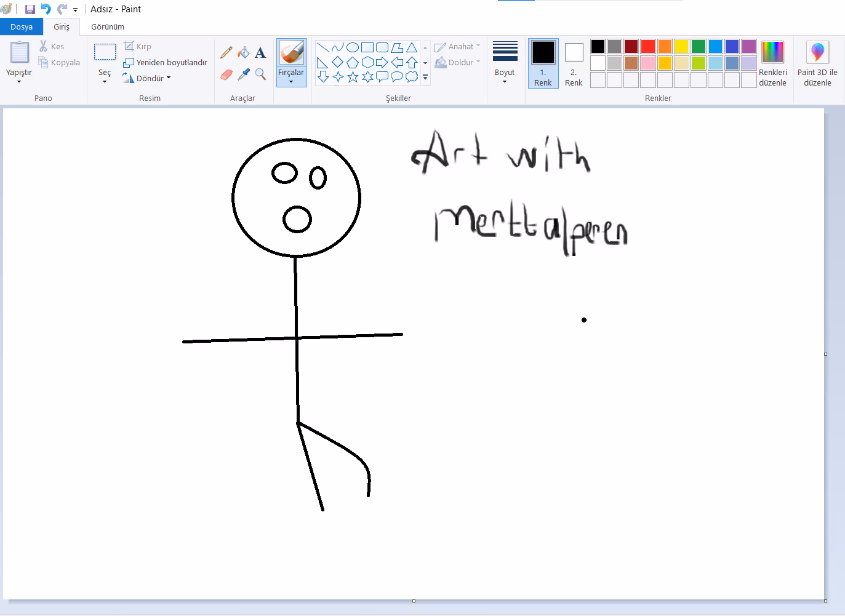Activate the 1. Renk color slot
The height and width of the screenshot is (616, 845).
click(543, 63)
